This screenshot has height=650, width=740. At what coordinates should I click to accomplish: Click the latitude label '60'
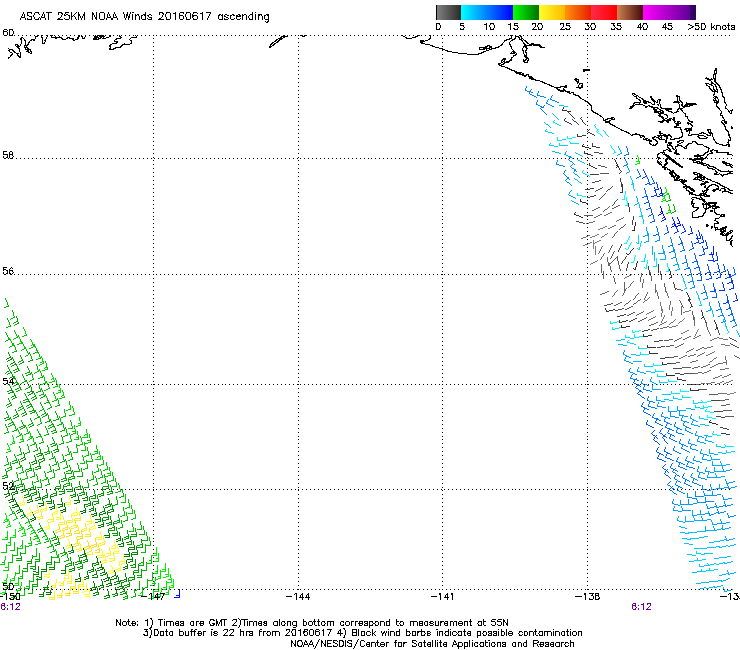click(8, 33)
